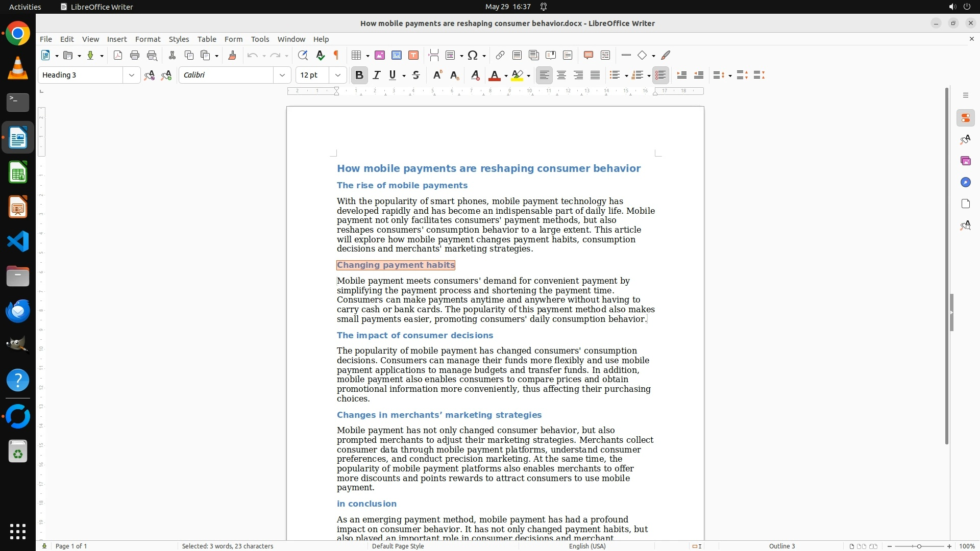The image size is (980, 551).
Task: Toggle Bold formatting off
Action: [x=359, y=75]
